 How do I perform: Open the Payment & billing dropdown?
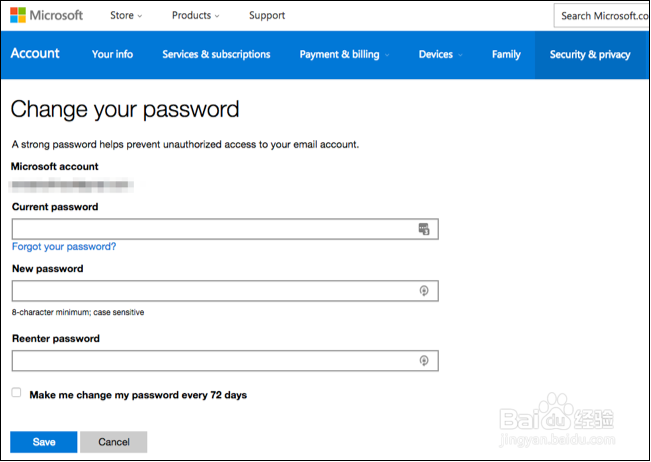tap(344, 54)
